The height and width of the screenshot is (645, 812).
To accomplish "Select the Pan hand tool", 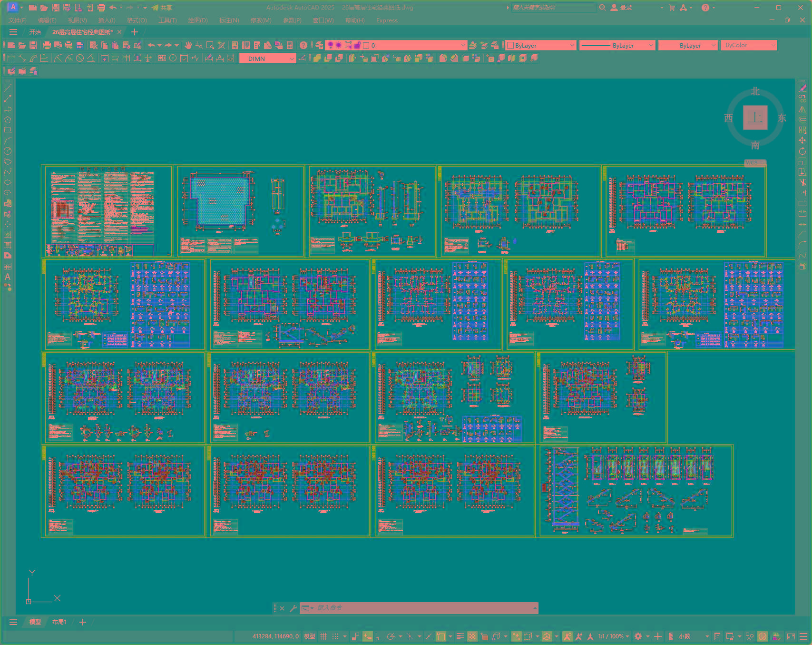I will tap(188, 45).
